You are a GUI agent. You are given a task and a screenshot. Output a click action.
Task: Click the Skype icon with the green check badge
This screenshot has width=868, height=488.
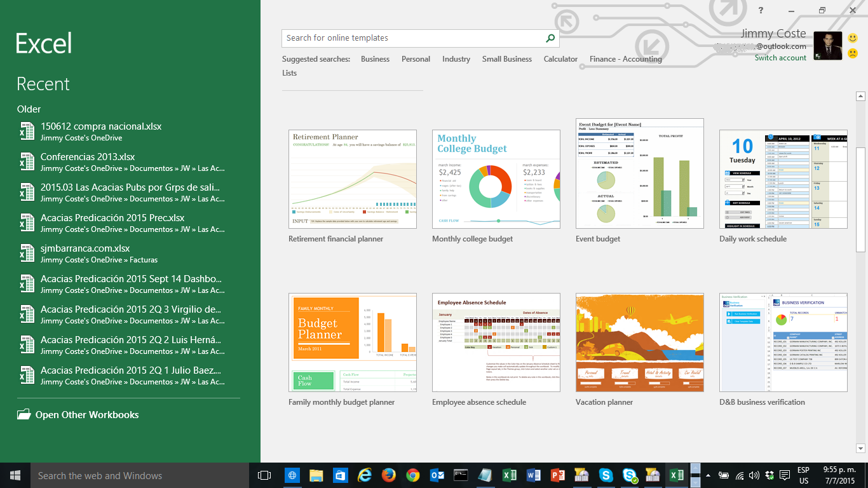(630, 475)
